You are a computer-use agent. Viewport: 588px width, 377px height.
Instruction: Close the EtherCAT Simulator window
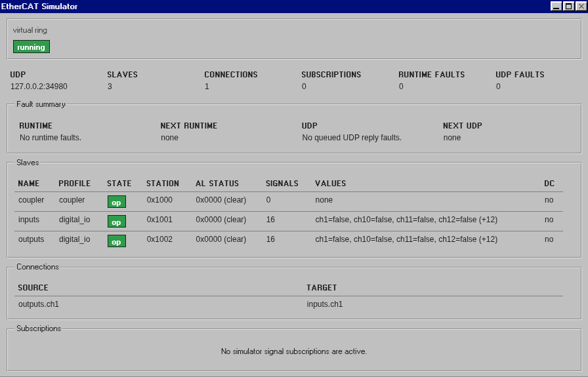click(x=579, y=6)
